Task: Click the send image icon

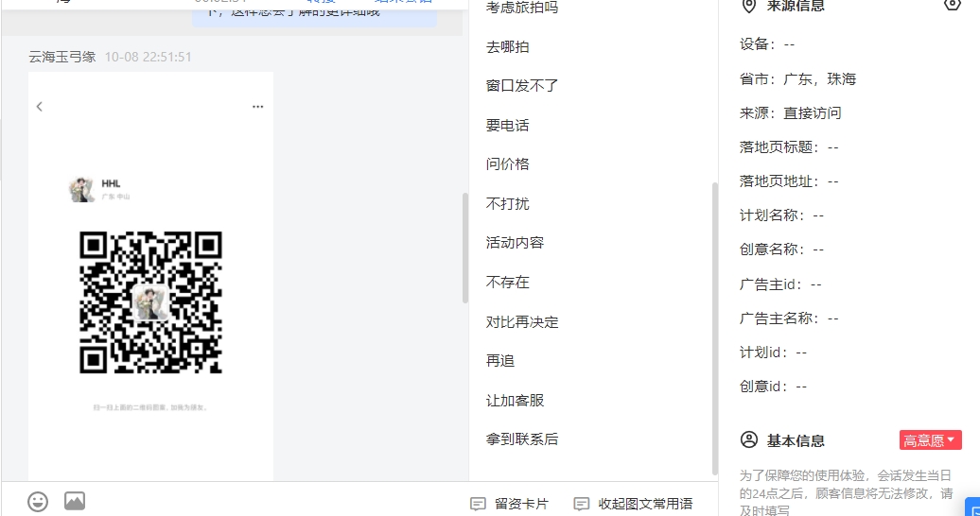Action: coord(75,501)
